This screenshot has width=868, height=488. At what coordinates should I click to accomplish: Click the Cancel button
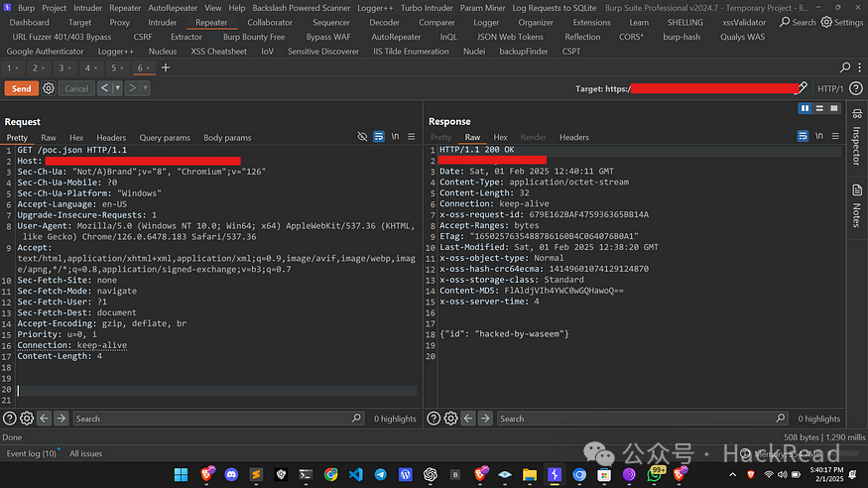coord(76,88)
